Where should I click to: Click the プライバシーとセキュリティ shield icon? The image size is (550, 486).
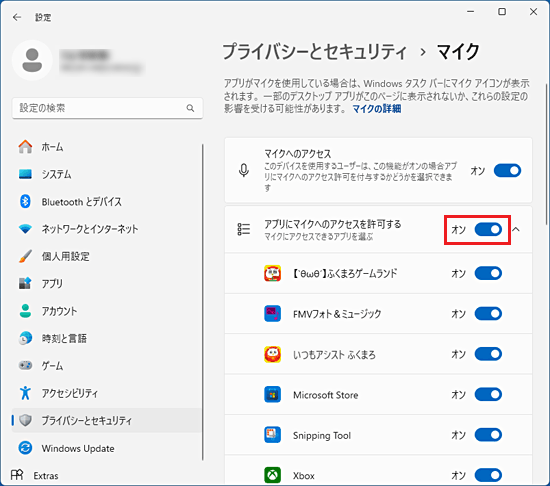(25, 420)
